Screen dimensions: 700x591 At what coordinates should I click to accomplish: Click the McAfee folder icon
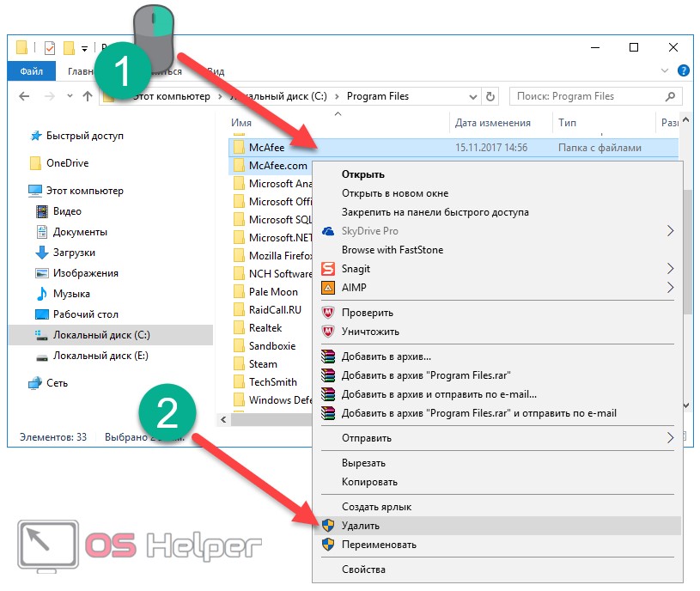(240, 147)
